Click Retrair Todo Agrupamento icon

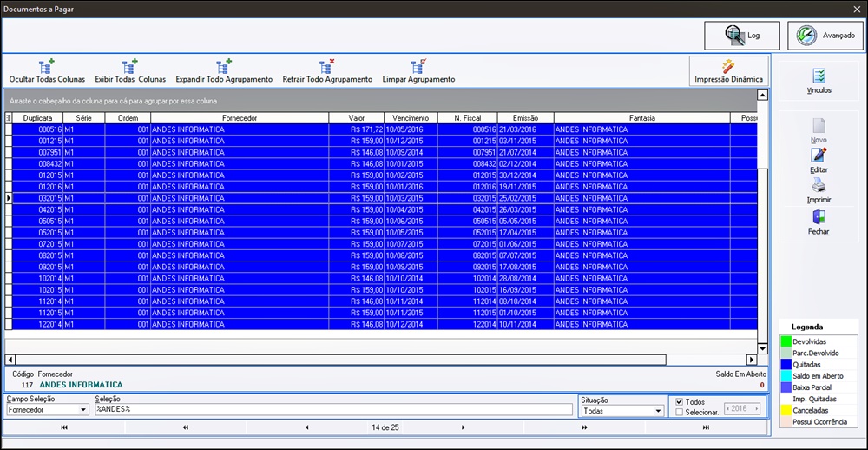[327, 66]
